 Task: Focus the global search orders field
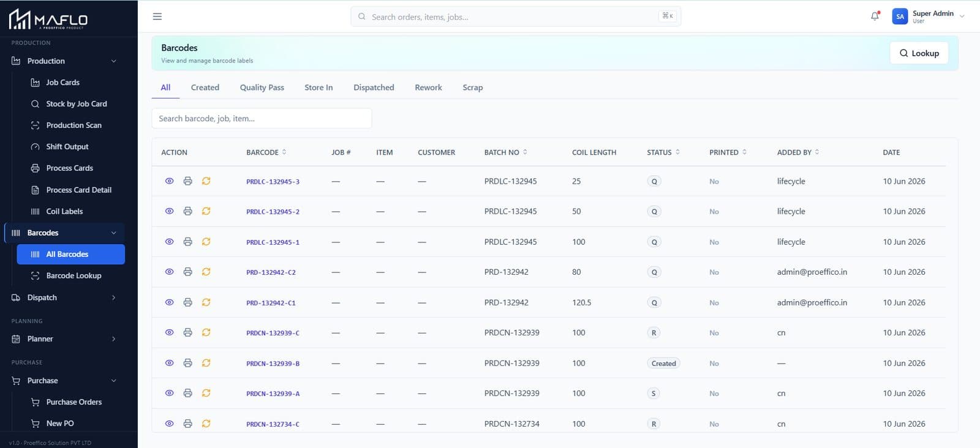point(516,17)
